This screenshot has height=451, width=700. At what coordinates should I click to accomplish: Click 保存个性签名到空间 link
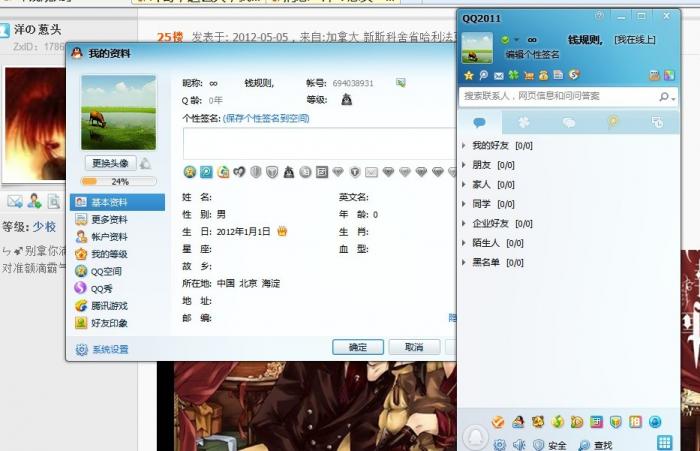point(266,118)
